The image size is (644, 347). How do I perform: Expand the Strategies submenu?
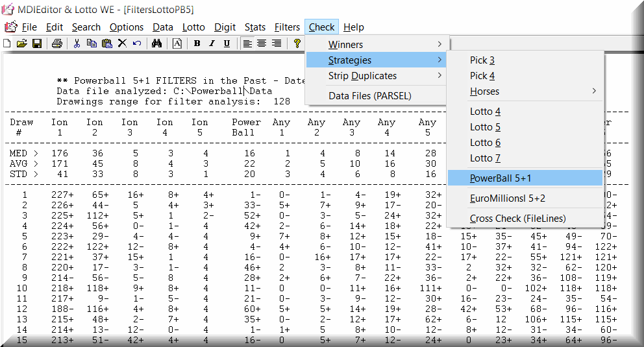pos(376,60)
